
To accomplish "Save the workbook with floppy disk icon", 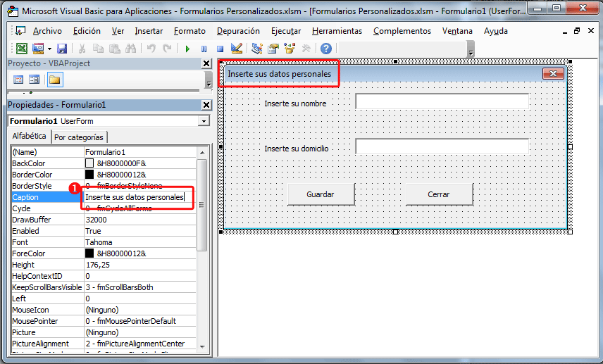I will [x=62, y=49].
